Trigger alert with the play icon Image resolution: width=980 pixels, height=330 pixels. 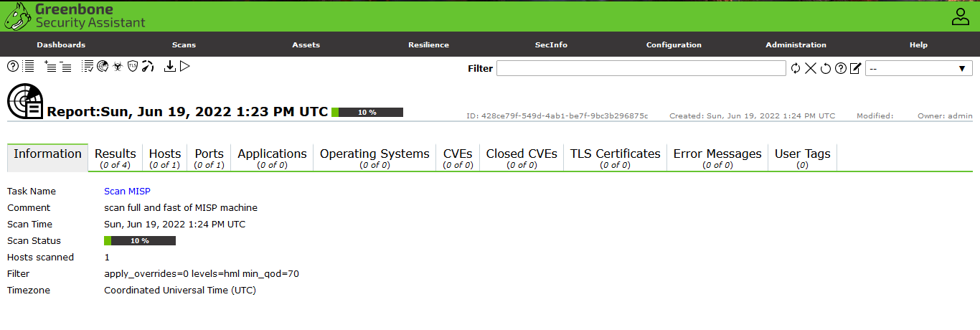coord(185,66)
